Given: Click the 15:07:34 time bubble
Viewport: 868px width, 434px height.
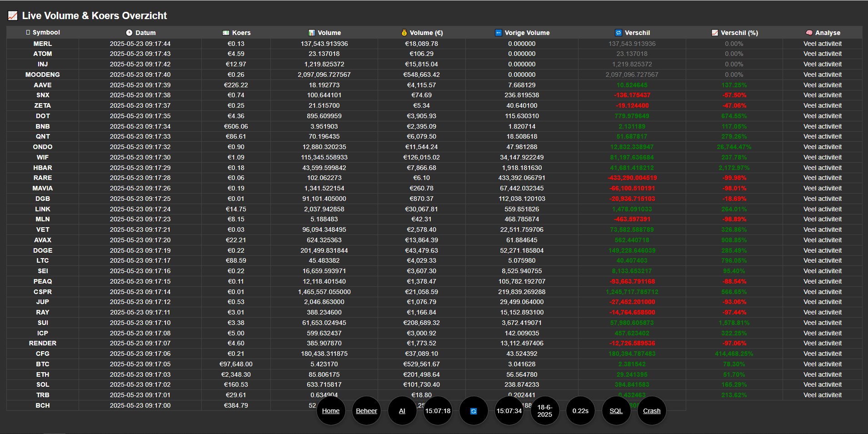Looking at the screenshot, I should (509, 411).
